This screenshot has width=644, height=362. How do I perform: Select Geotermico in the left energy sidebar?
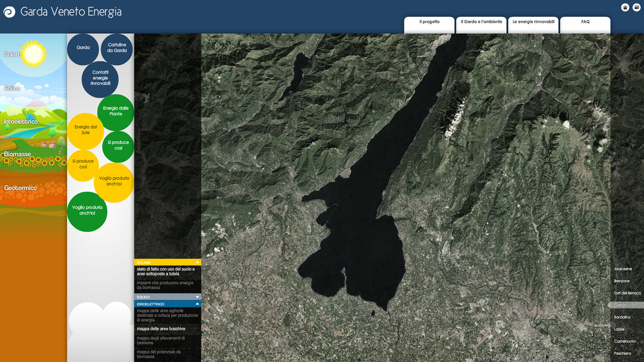(x=20, y=188)
